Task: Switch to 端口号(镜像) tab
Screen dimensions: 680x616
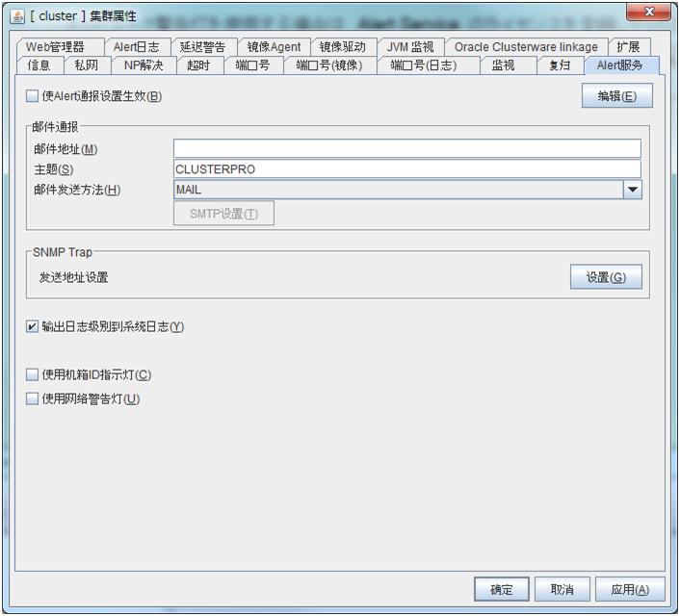Action: click(327, 65)
